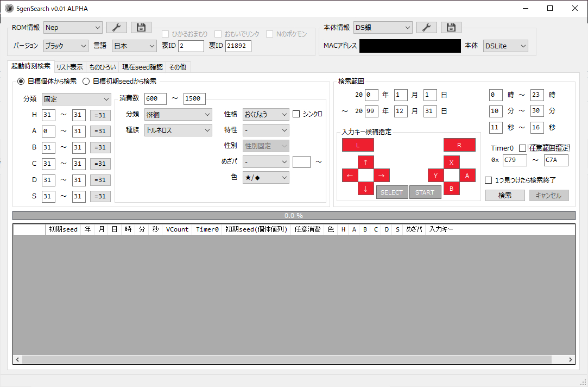Screen dimensions: 588x387
Task: Click the 検索 search button
Action: coord(505,195)
